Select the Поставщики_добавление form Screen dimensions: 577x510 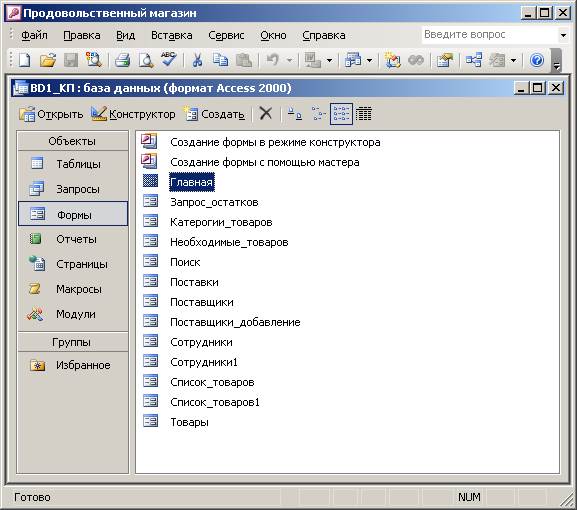[x=235, y=322]
